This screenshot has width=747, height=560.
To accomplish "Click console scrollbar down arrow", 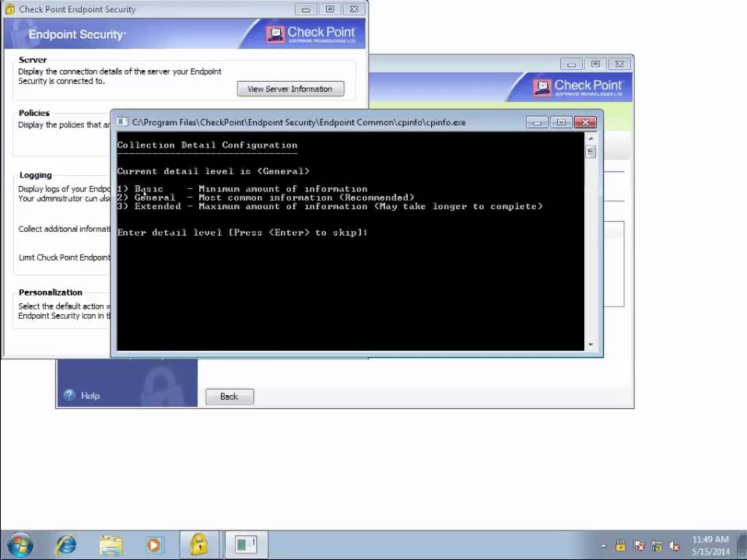I will click(x=591, y=345).
